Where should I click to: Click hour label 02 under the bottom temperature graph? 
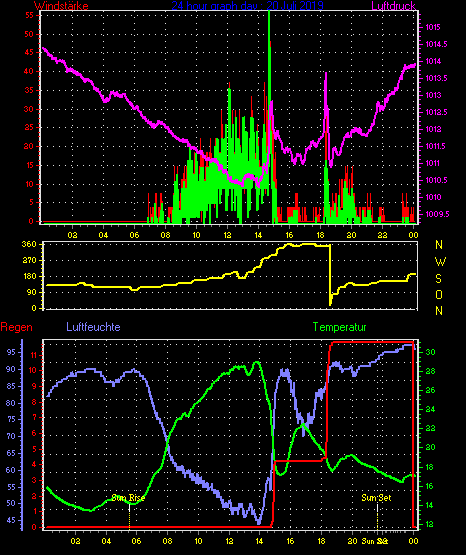(75, 541)
